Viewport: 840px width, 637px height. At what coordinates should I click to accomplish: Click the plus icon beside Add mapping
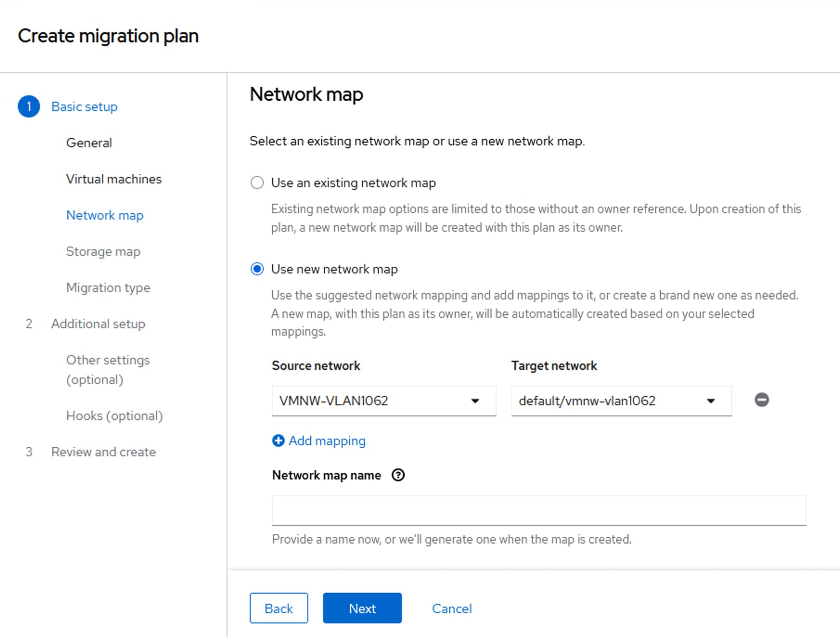(x=278, y=441)
